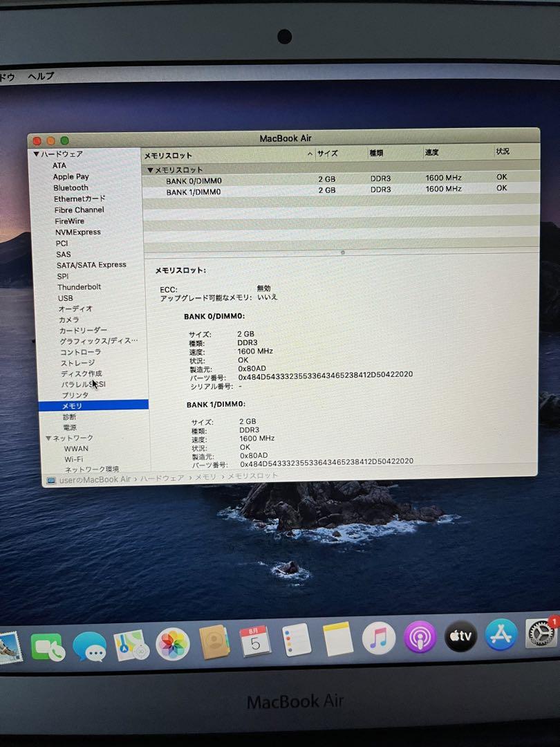Open the ヘルプ menu in menu bar
Screen dimensions: 560x747
tap(41, 76)
